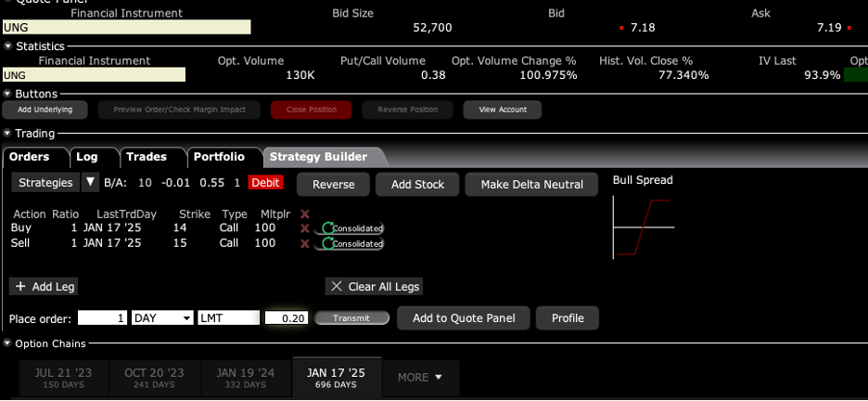Click the Opt. Volume value 130K
Image resolution: width=868 pixels, height=401 pixels.
click(300, 75)
